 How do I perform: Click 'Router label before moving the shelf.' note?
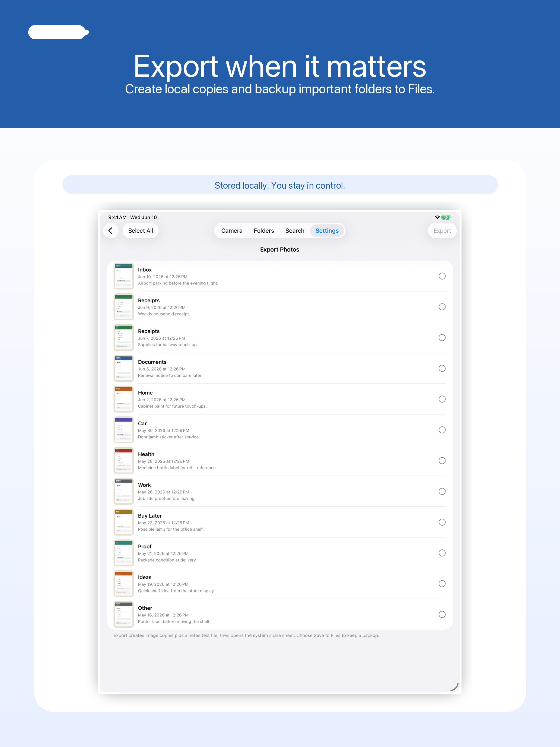click(174, 621)
